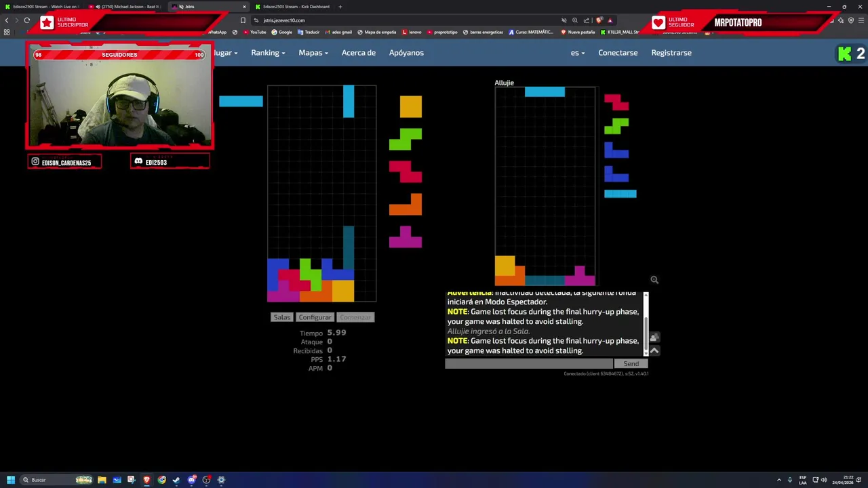Click the Instagram EDISON_CARDENAS25 badge
Screen dimensions: 868x488
(x=64, y=162)
